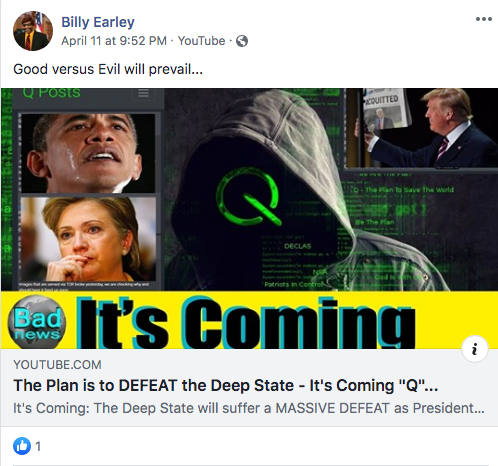Screen dimensions: 498x466
Task: Click the woman's portrait photo in preview
Action: point(88,239)
